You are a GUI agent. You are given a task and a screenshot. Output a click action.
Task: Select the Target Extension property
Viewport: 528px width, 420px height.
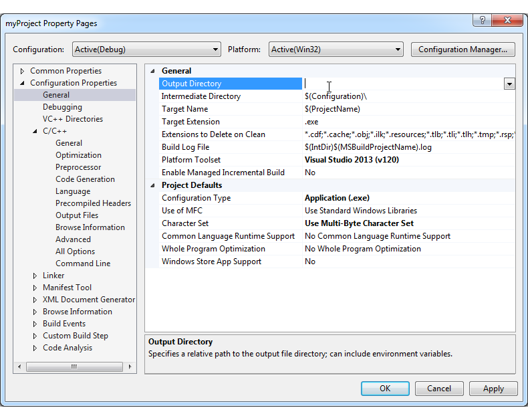231,122
